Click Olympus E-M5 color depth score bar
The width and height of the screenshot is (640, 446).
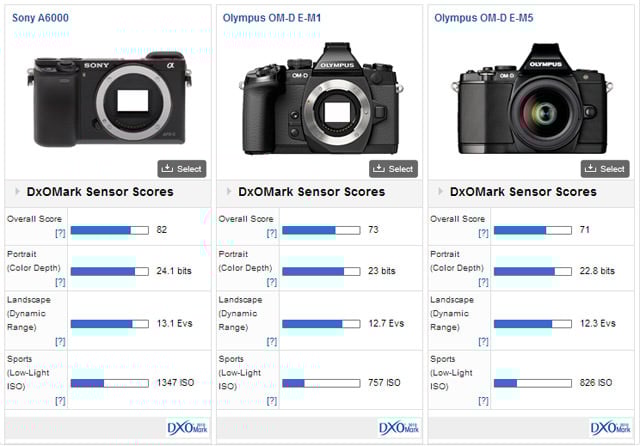point(533,271)
